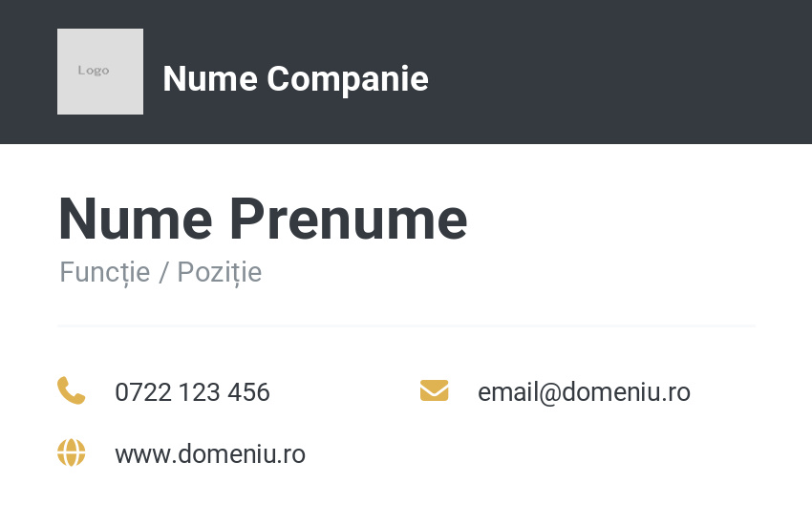Click the Funcție / Poziție subtitle text
The height and width of the screenshot is (525, 812).
click(160, 272)
